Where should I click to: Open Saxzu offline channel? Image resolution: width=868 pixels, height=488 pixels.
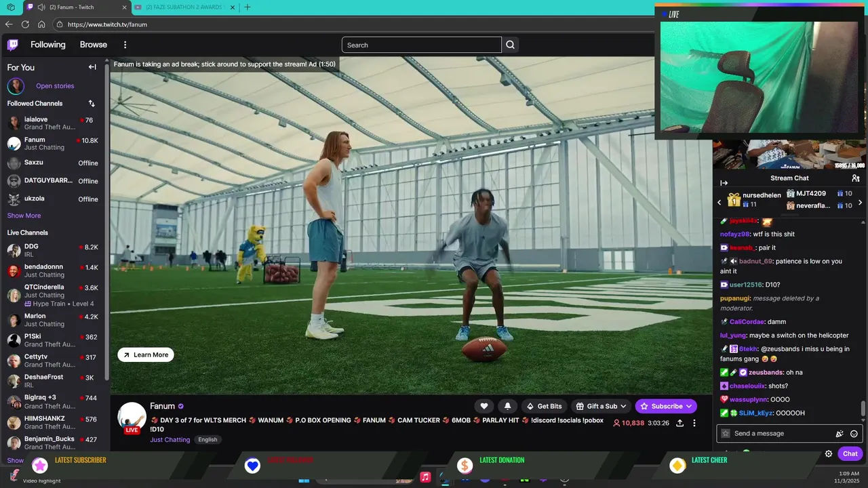pyautogui.click(x=53, y=163)
